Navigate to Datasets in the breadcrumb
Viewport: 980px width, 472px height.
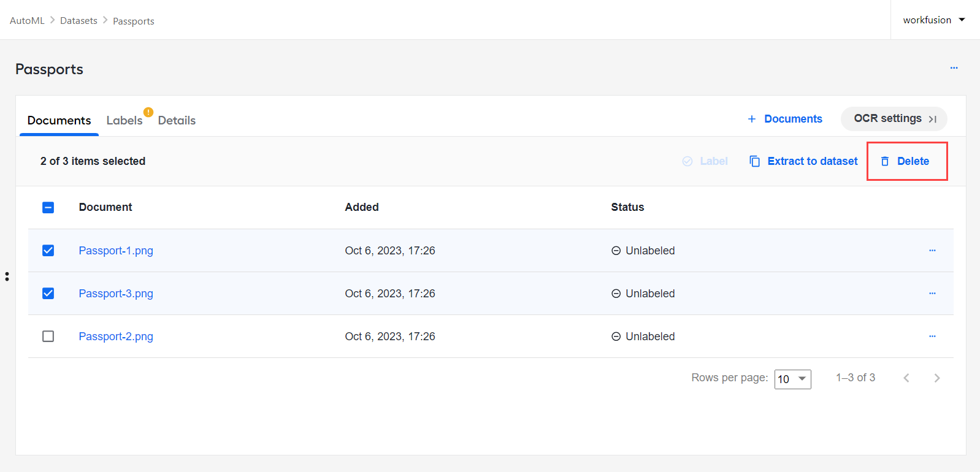(x=78, y=21)
